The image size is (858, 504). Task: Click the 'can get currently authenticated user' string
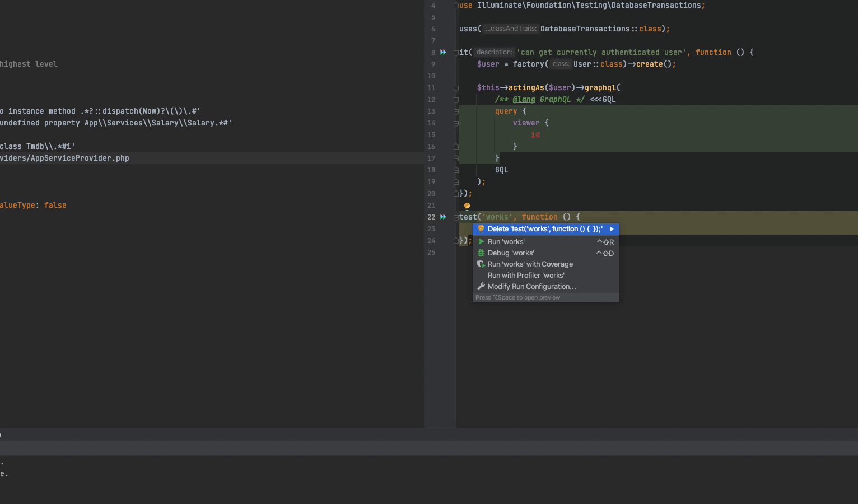point(601,52)
